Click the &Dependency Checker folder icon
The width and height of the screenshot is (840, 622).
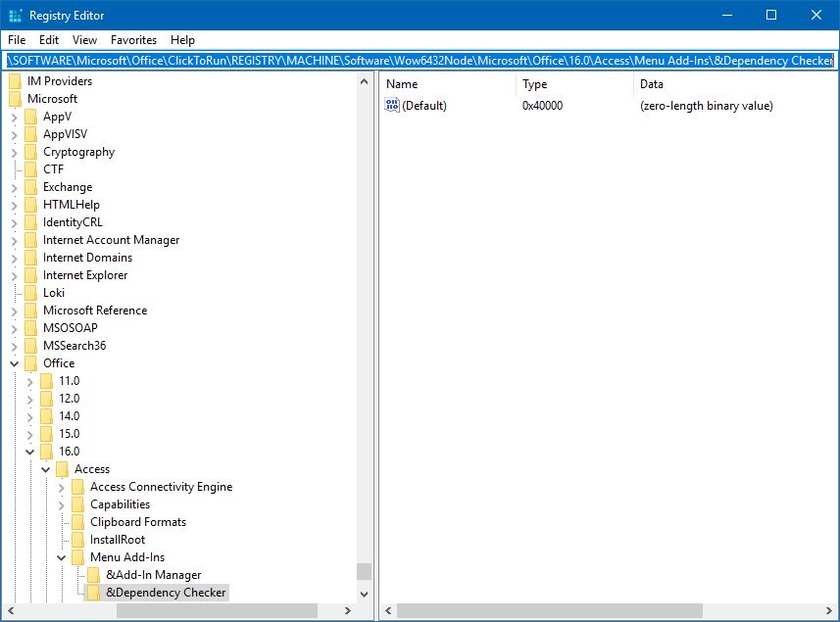point(93,593)
